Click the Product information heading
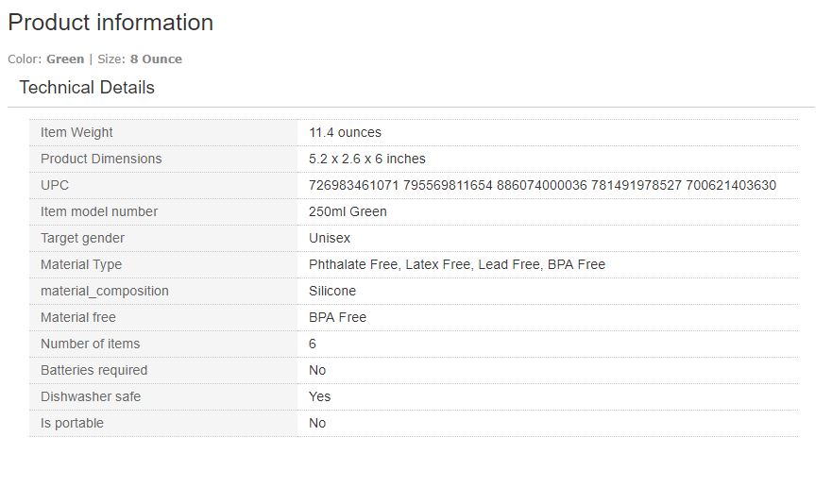The width and height of the screenshot is (832, 504). [x=110, y=23]
